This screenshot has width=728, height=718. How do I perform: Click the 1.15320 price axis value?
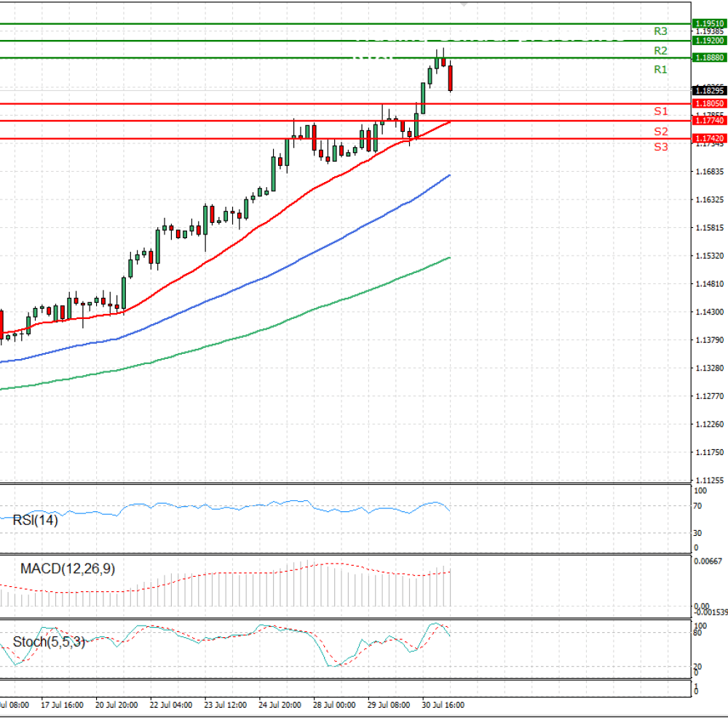point(709,256)
